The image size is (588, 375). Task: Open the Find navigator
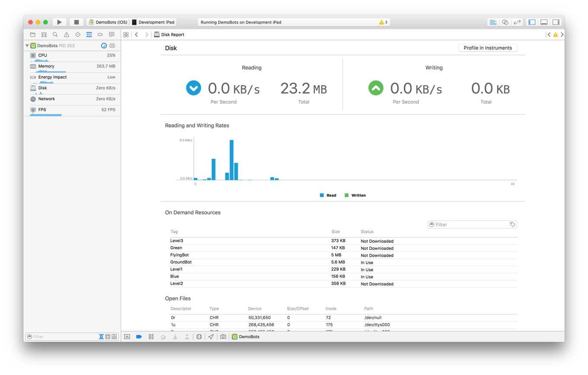55,35
